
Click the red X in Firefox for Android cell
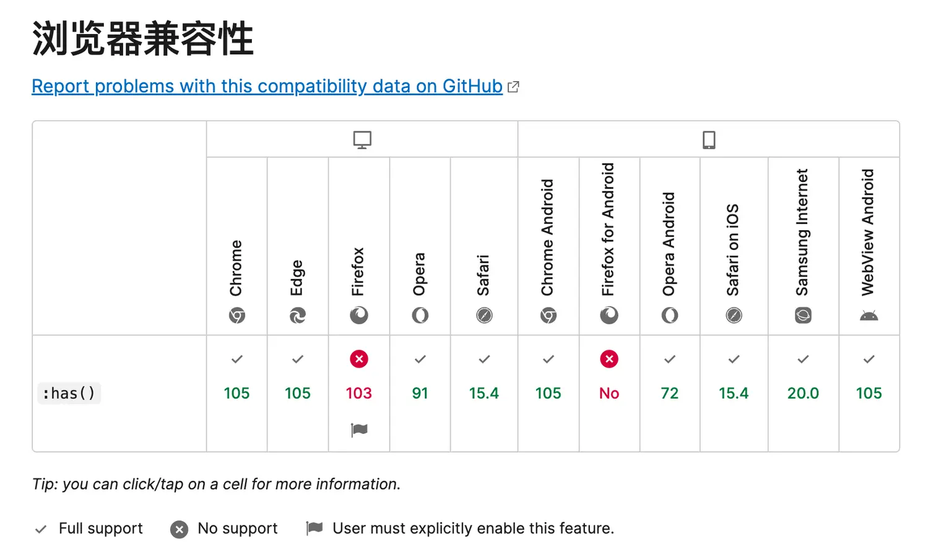(x=609, y=359)
